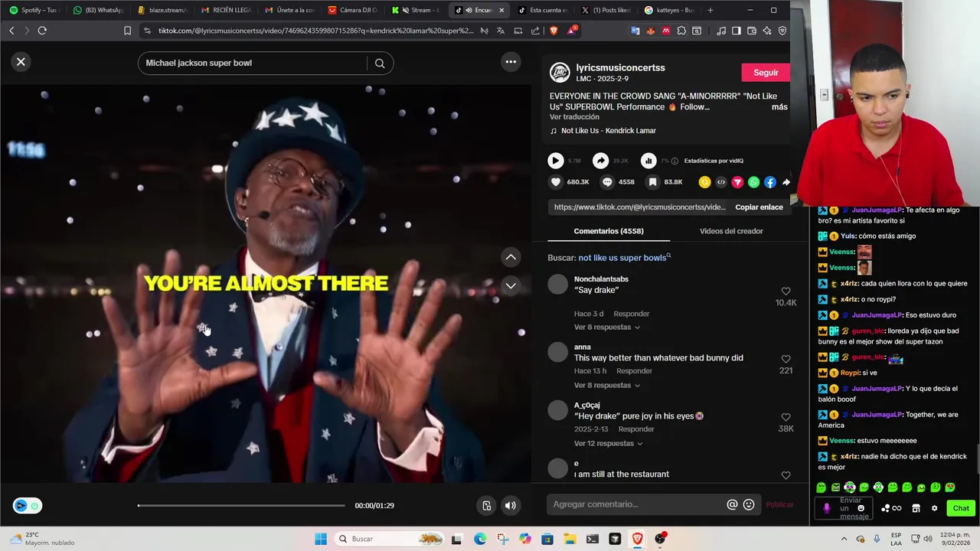This screenshot has width=980, height=551.
Task: Open comments via the speech bubble icon
Action: (x=607, y=182)
